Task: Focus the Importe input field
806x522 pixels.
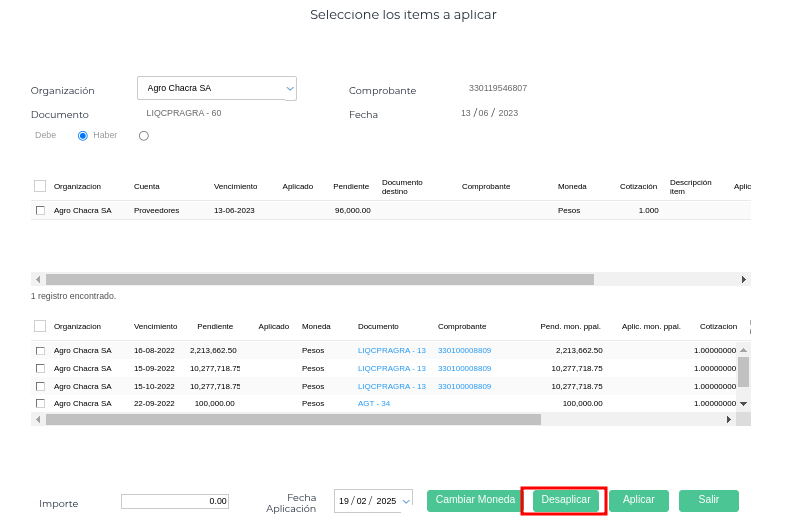Action: coord(175,501)
